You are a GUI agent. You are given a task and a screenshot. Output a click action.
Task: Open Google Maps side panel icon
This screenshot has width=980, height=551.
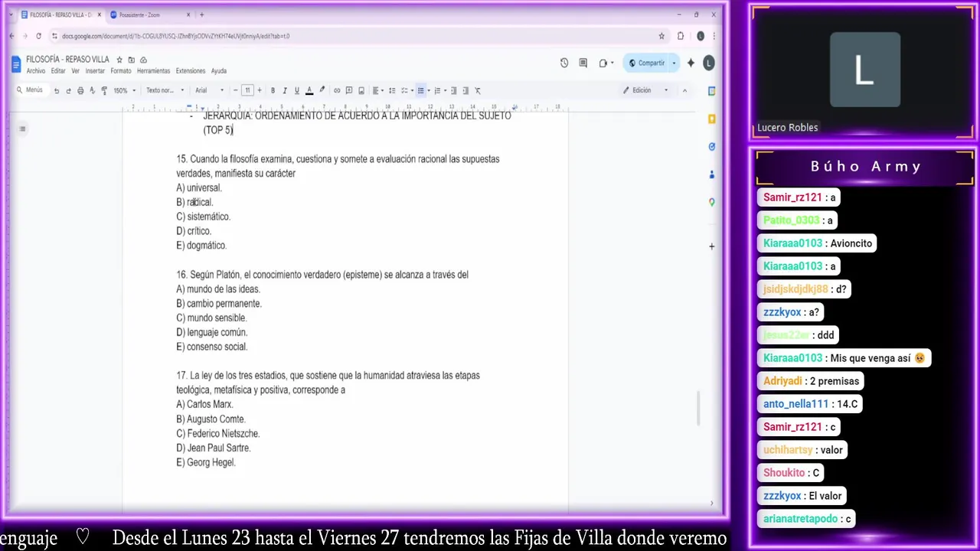(711, 202)
